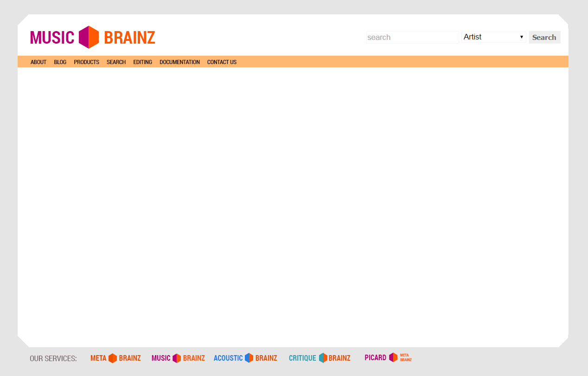Open the Search menu item
Image resolution: width=588 pixels, height=376 pixels.
coord(116,62)
